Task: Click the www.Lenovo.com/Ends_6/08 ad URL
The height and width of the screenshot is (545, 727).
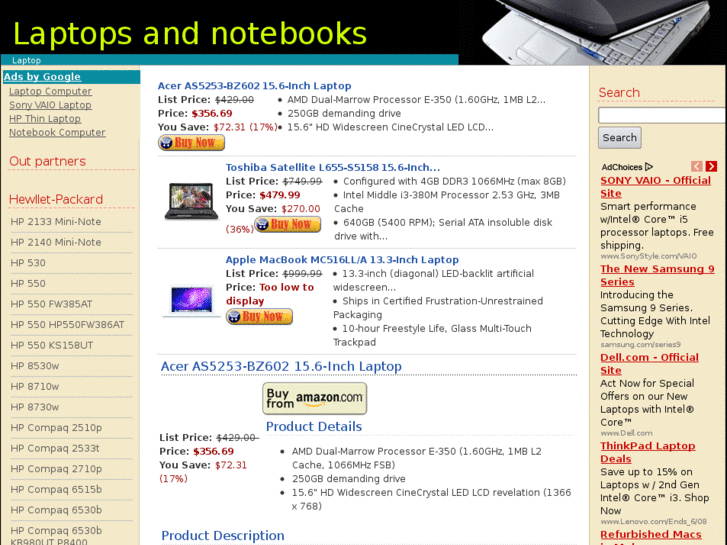Action: tap(653, 521)
